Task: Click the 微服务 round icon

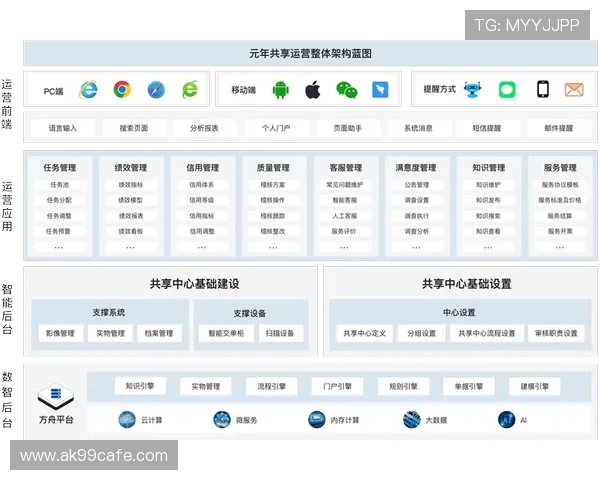Action: 222,420
